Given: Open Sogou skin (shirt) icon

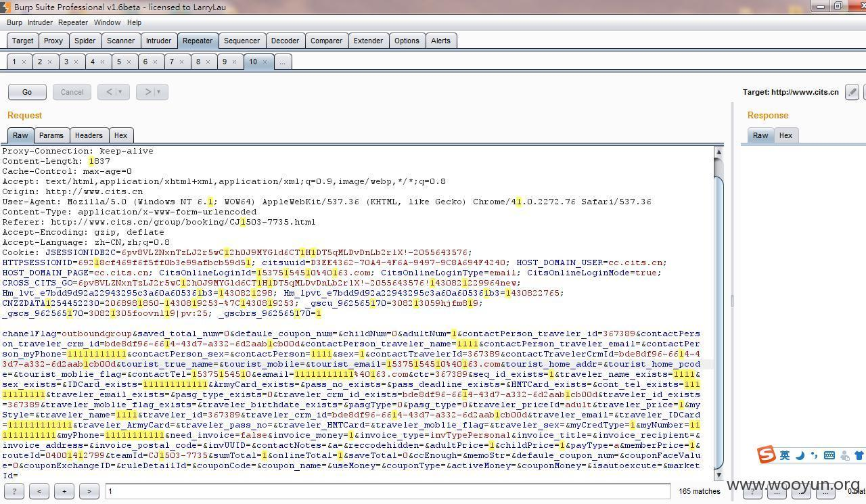Looking at the screenshot, I should 859,455.
